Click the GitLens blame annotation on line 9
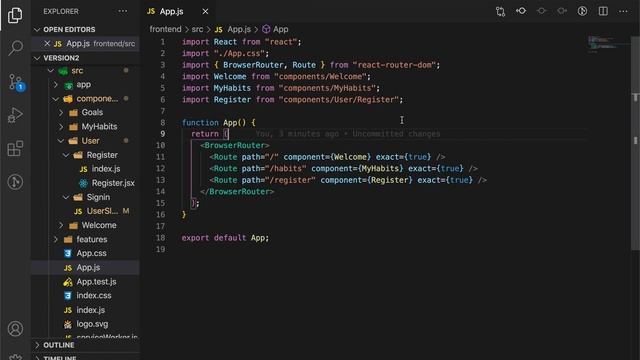The height and width of the screenshot is (360, 640). [348, 134]
